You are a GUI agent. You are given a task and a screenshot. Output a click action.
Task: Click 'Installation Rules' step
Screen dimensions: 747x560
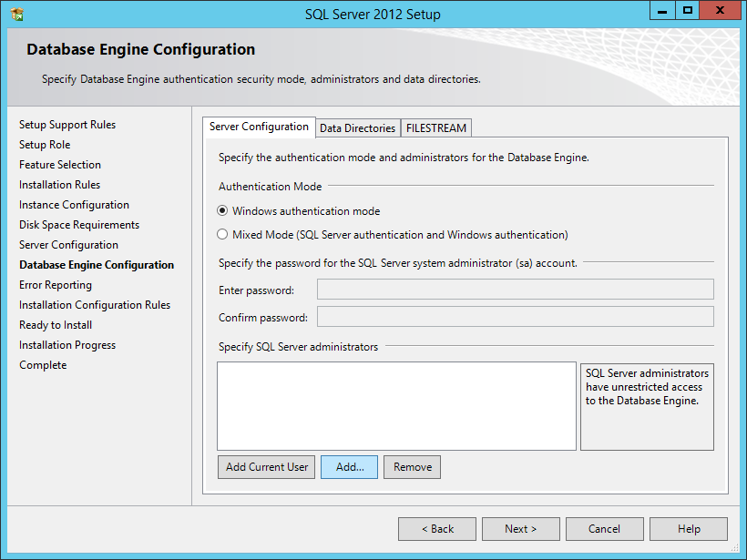(x=59, y=185)
